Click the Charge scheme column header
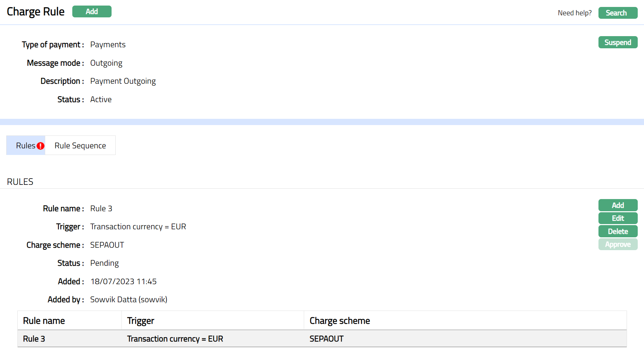 [340, 321]
